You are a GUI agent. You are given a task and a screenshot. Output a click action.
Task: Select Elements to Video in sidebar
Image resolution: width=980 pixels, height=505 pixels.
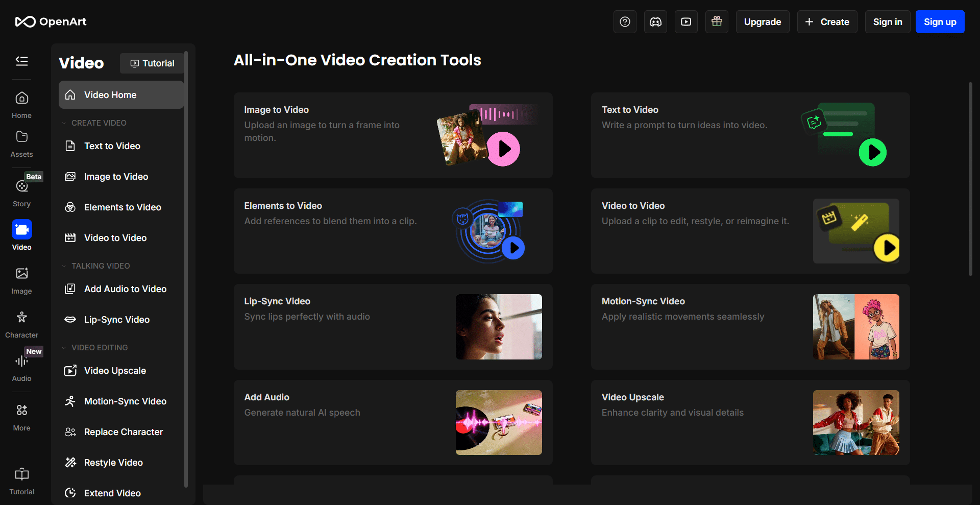click(x=122, y=207)
